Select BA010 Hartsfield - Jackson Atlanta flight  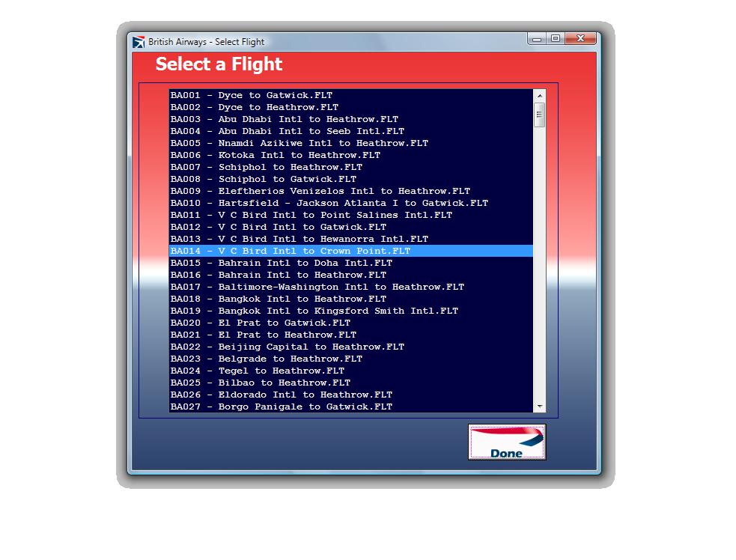tap(351, 203)
